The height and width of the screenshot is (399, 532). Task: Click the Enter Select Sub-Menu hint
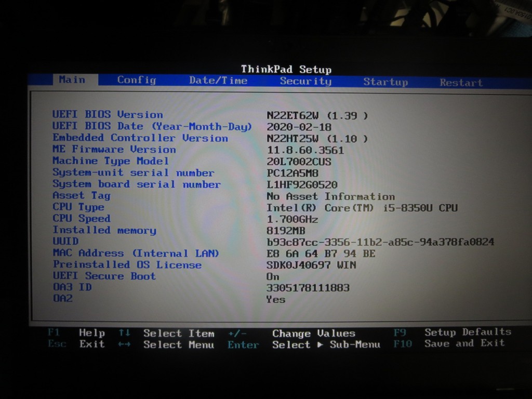[304, 345]
